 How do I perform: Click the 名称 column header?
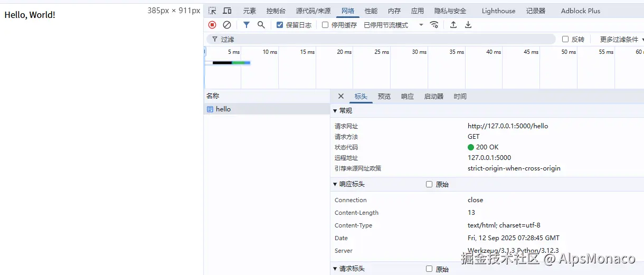point(267,96)
